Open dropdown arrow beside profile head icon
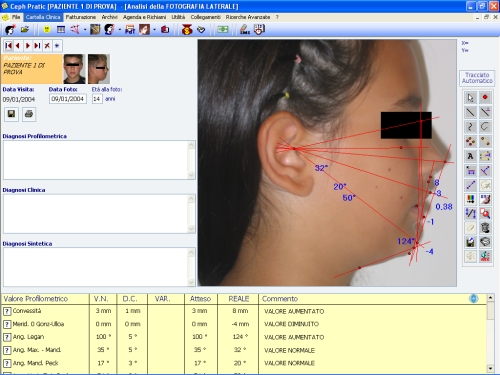The height and width of the screenshot is (375, 500). (119, 30)
